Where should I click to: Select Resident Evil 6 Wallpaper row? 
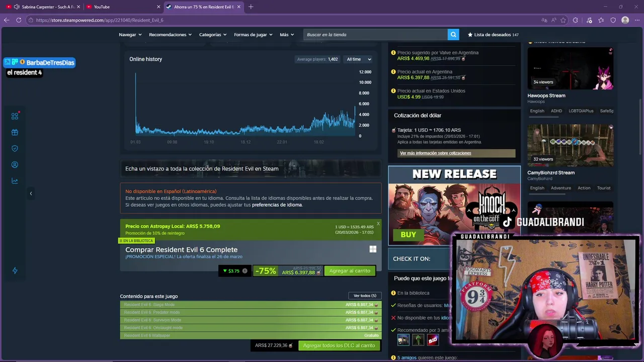coord(251,335)
